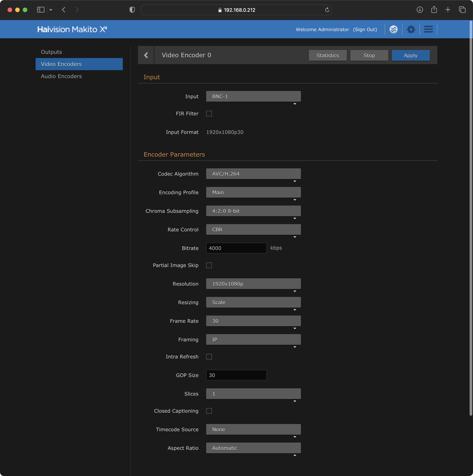Select Outputs in the sidebar

52,52
